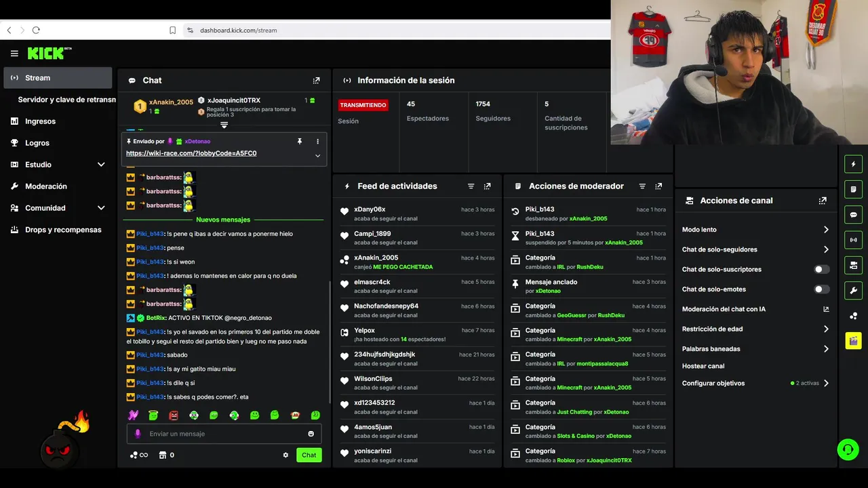Expand the Comunidad sidebar section
The height and width of the screenshot is (488, 868).
(101, 208)
